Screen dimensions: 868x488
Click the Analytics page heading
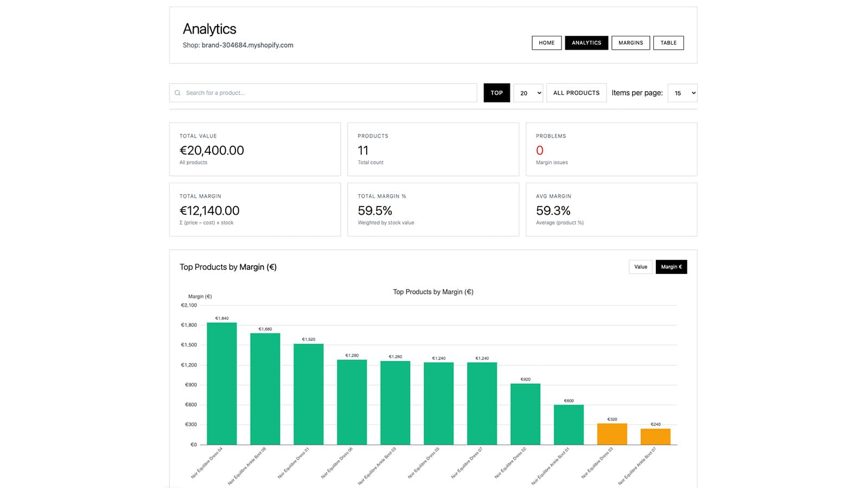point(209,29)
